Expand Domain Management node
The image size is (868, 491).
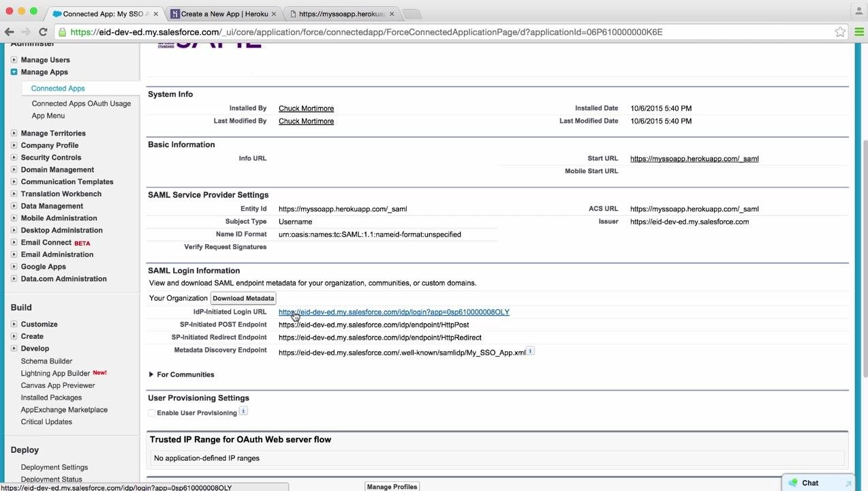pyautogui.click(x=14, y=170)
